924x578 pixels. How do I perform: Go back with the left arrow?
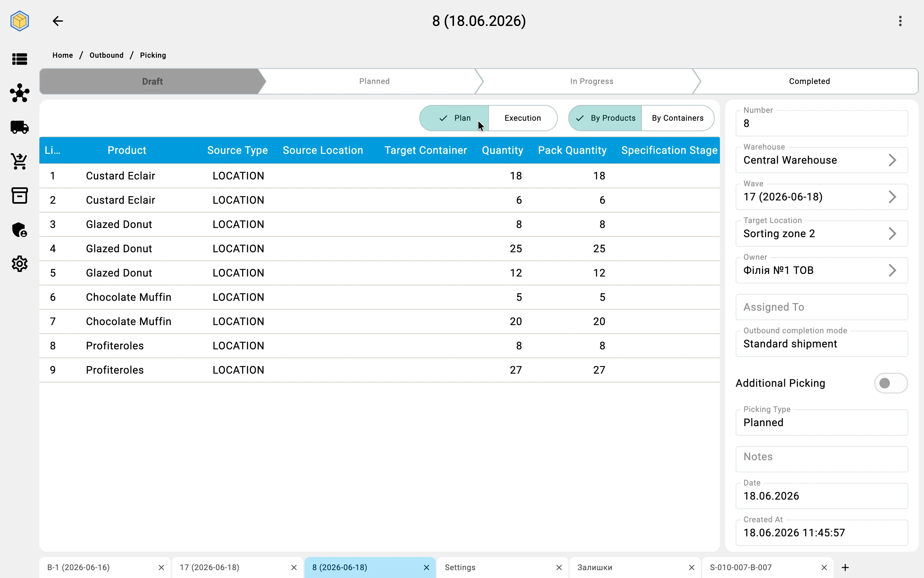pyautogui.click(x=58, y=21)
